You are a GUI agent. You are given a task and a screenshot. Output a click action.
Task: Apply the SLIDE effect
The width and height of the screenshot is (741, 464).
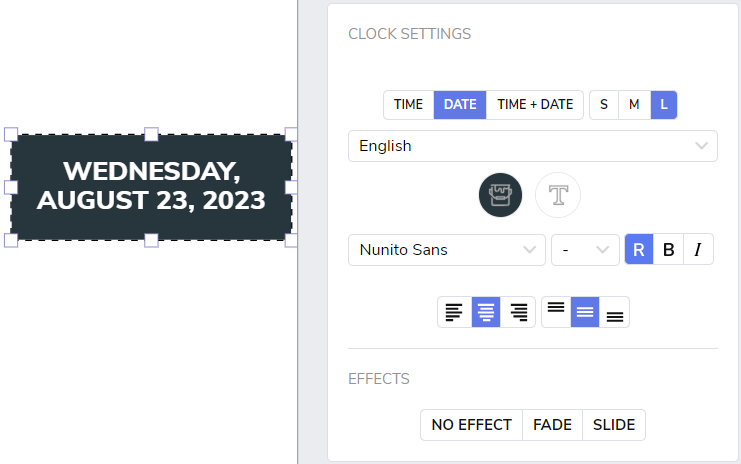pyautogui.click(x=614, y=425)
